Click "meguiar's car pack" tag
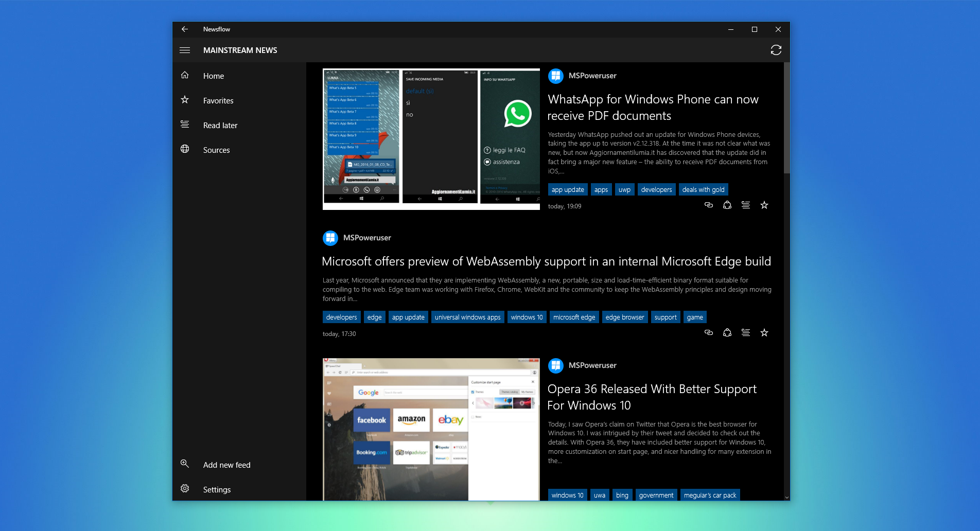The image size is (980, 531). pos(710,495)
